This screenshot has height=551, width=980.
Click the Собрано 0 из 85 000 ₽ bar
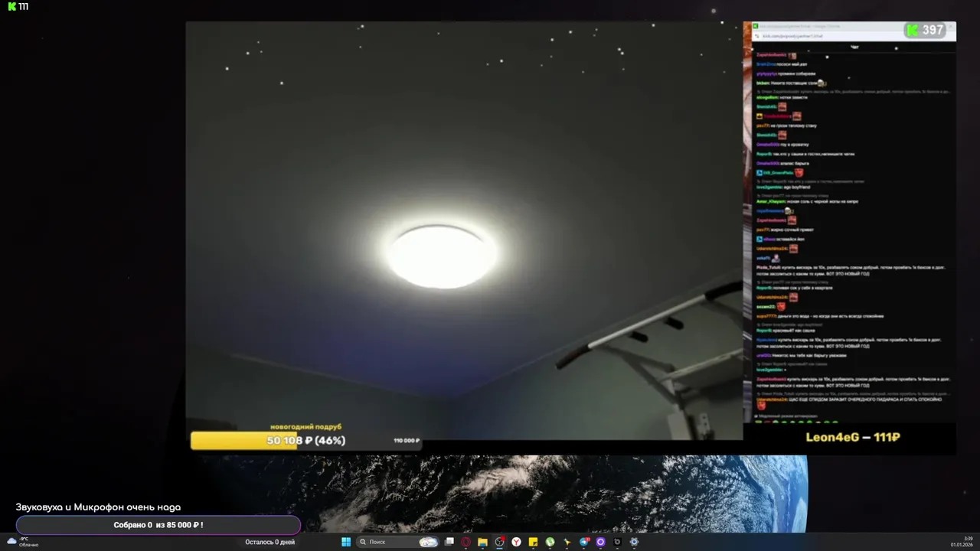(158, 525)
